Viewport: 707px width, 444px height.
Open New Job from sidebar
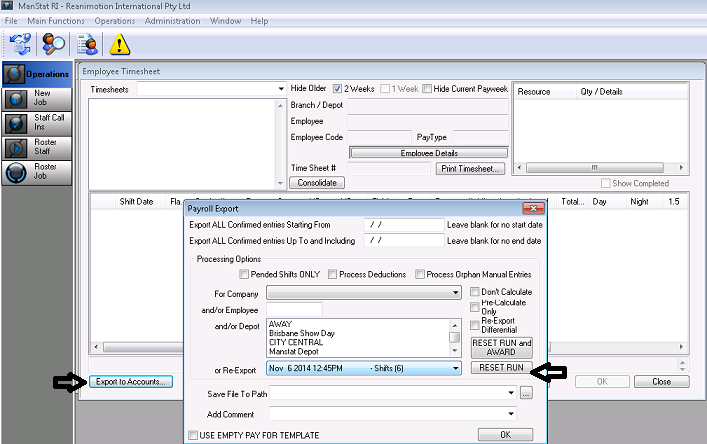(37, 98)
